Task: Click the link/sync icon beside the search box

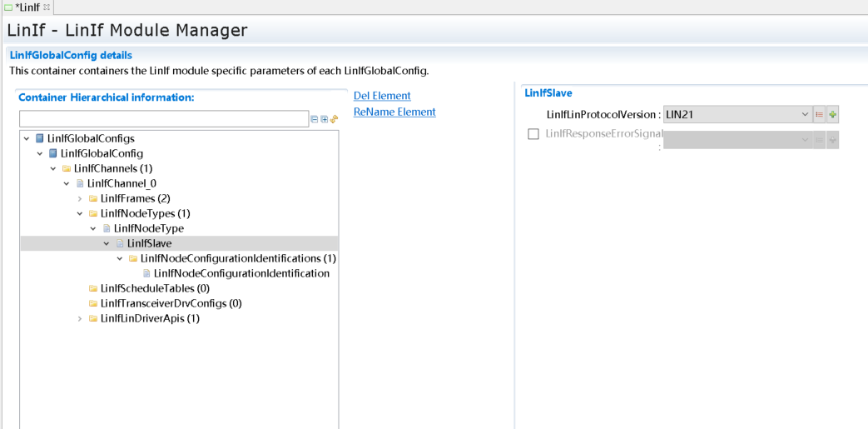Action: (334, 119)
